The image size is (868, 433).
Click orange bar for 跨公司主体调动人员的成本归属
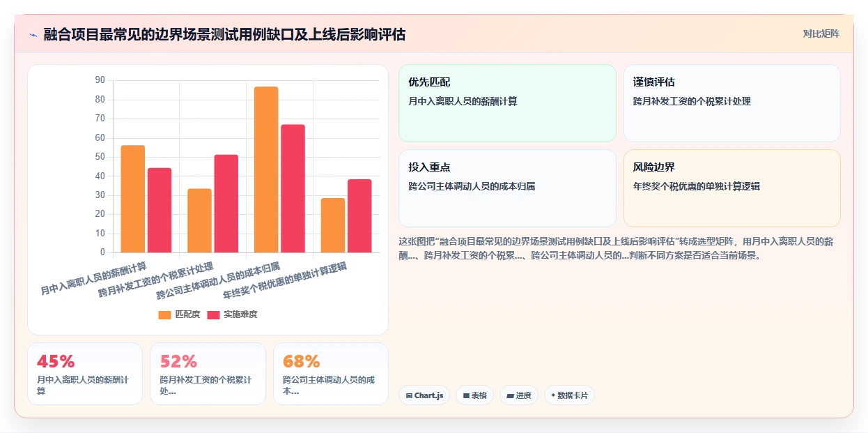tap(266, 169)
